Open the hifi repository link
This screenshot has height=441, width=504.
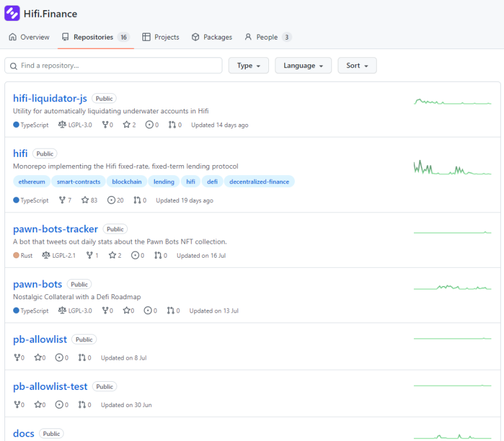tap(20, 153)
